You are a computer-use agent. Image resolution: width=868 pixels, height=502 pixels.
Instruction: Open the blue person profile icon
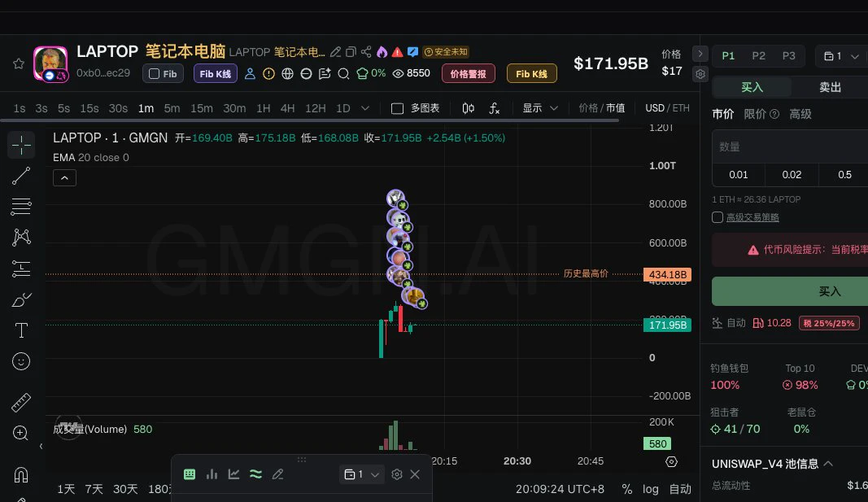pos(251,73)
